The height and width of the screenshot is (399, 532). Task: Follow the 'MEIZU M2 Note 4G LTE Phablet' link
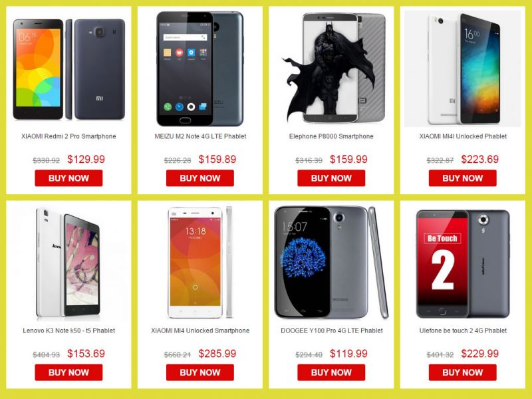click(200, 136)
